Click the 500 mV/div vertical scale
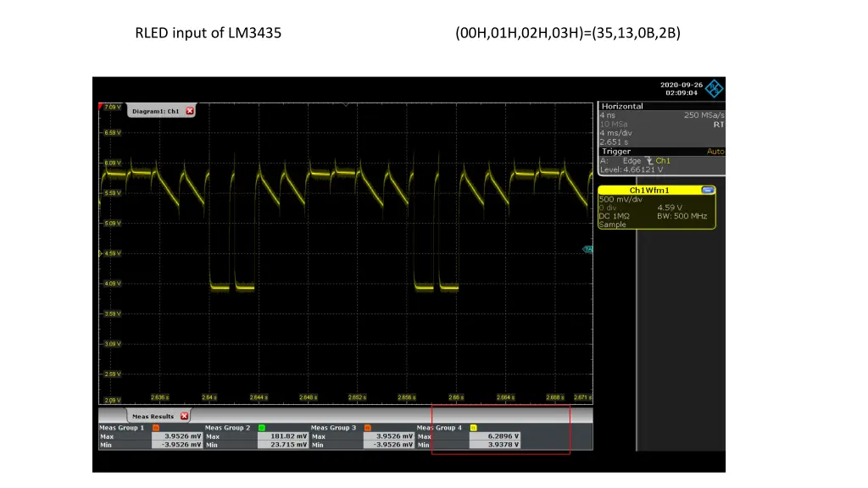This screenshot has width=868, height=488. point(620,199)
